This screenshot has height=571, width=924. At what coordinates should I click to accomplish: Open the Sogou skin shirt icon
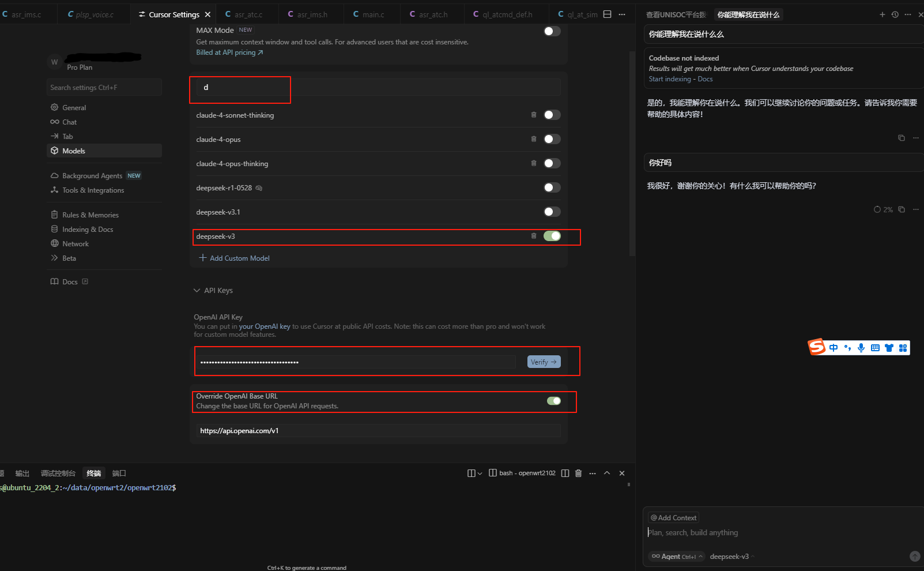click(x=889, y=348)
